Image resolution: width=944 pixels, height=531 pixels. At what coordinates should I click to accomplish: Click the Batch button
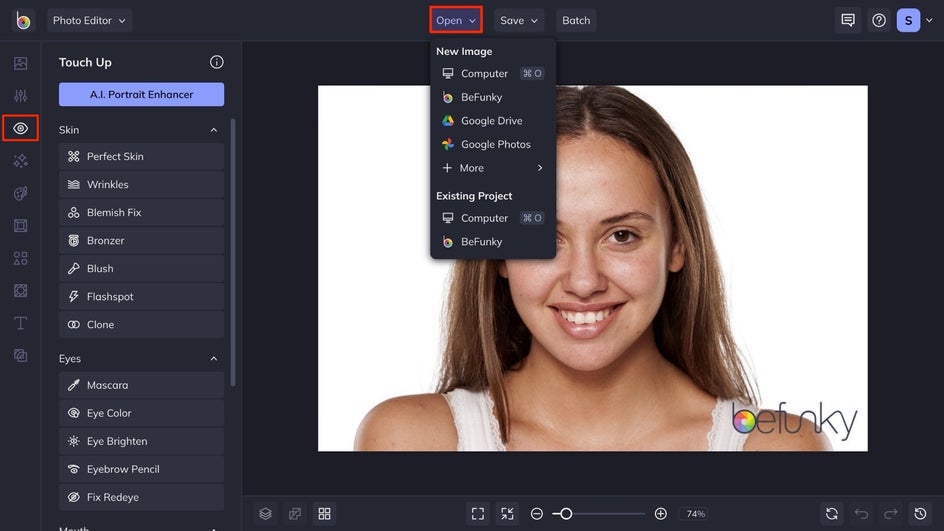pos(576,20)
